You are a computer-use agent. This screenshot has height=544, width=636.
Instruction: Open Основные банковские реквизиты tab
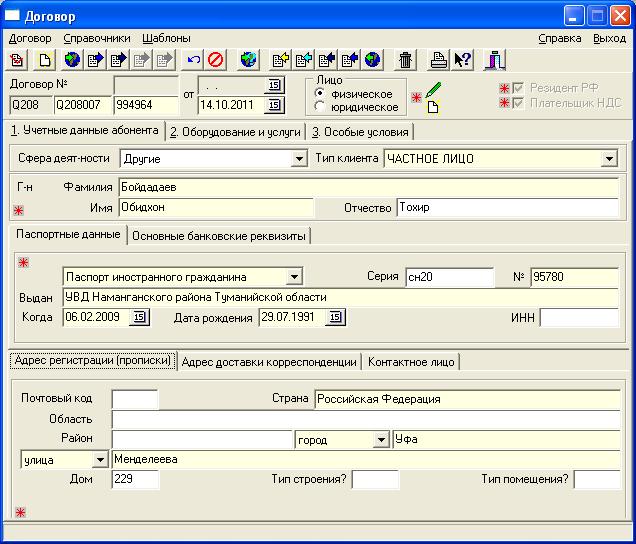pos(219,236)
